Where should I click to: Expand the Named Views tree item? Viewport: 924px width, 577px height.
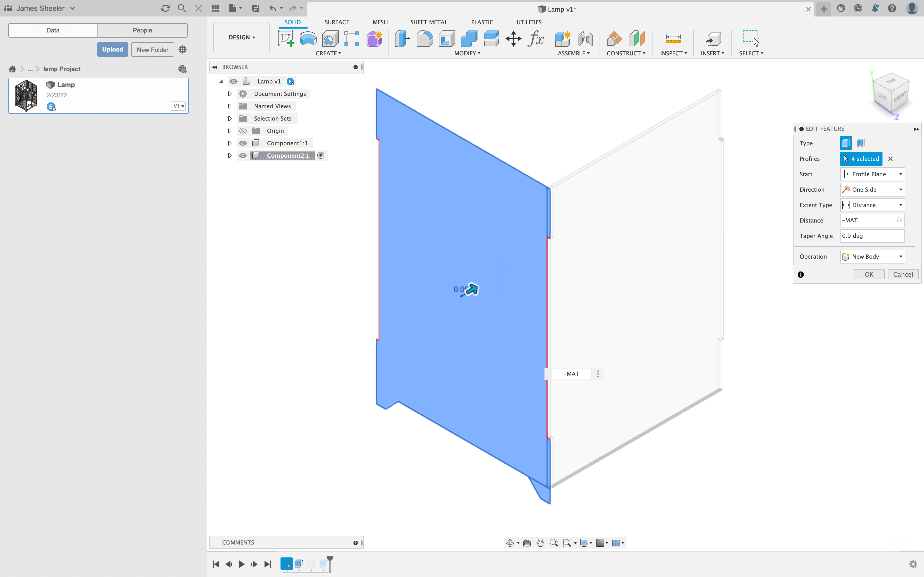pyautogui.click(x=229, y=106)
